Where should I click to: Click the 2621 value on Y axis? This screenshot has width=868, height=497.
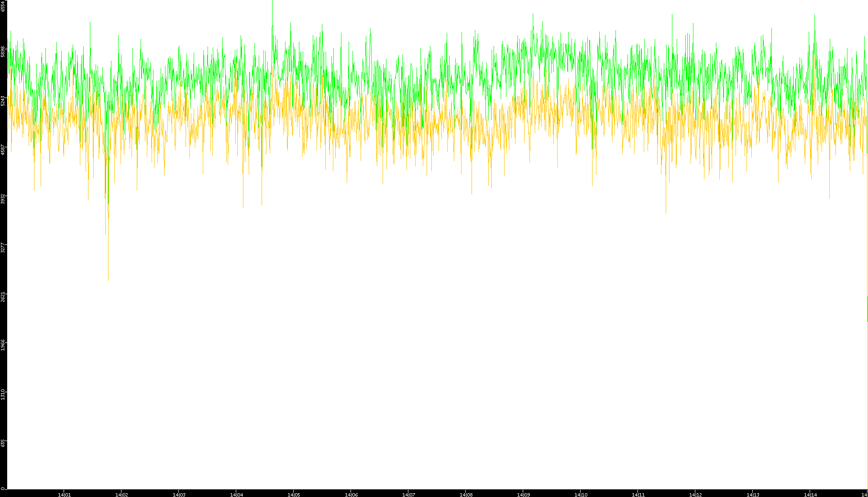pos(3,297)
